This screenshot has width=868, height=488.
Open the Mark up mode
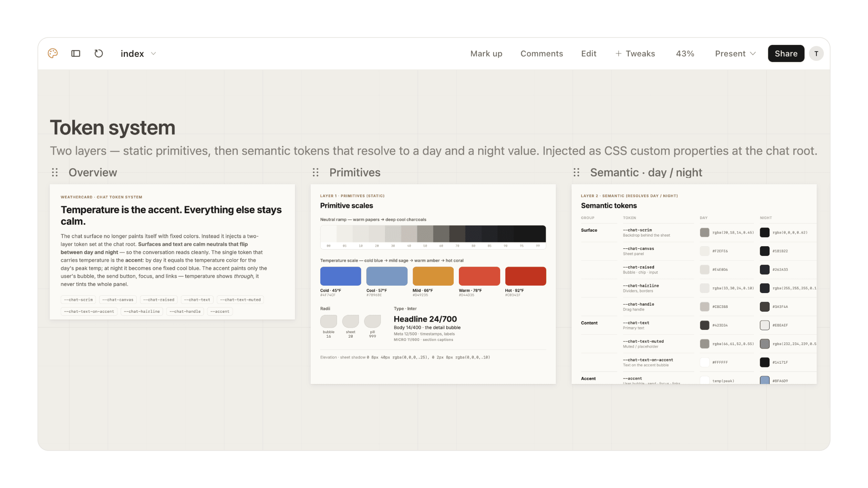click(486, 54)
